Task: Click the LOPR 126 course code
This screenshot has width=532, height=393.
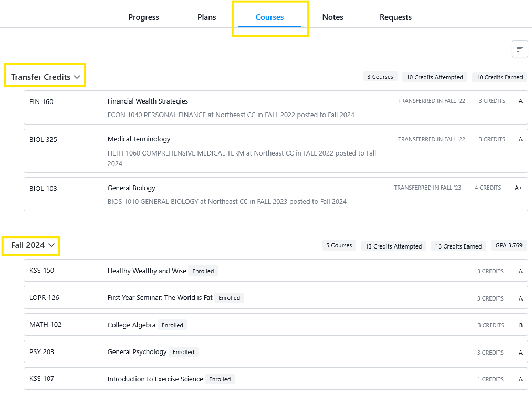Action: [44, 297]
